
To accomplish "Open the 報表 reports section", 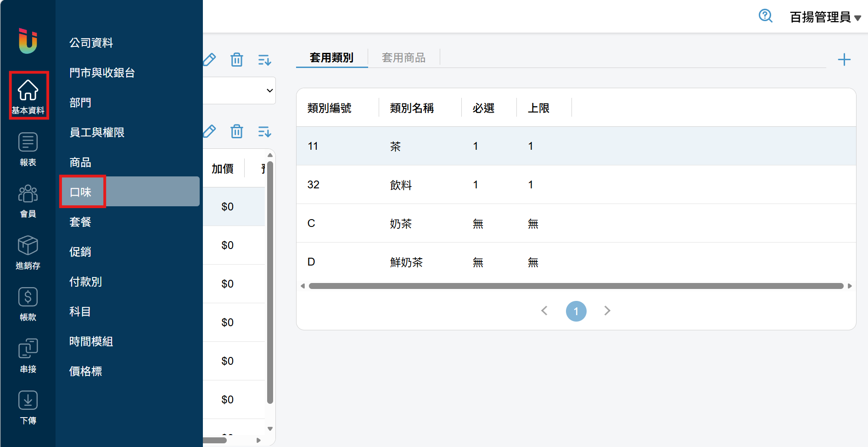I will pyautogui.click(x=28, y=149).
